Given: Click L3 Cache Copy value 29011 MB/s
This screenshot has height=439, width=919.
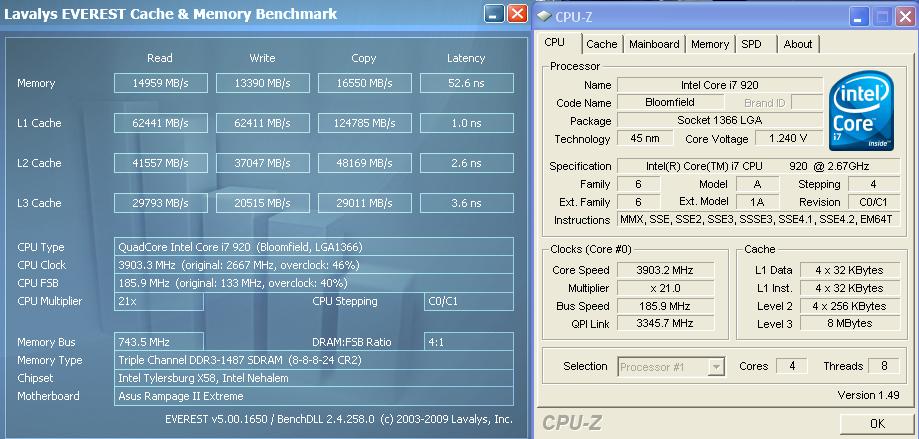Looking at the screenshot, I should click(x=365, y=203).
